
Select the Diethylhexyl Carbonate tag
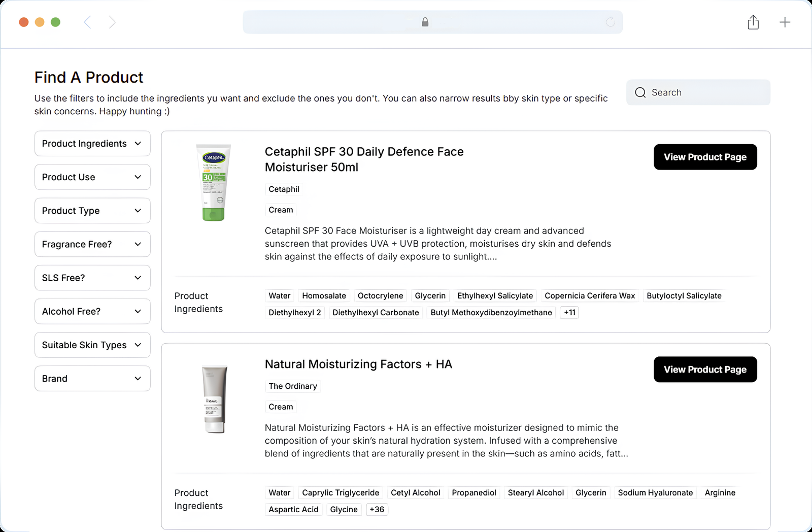click(376, 313)
